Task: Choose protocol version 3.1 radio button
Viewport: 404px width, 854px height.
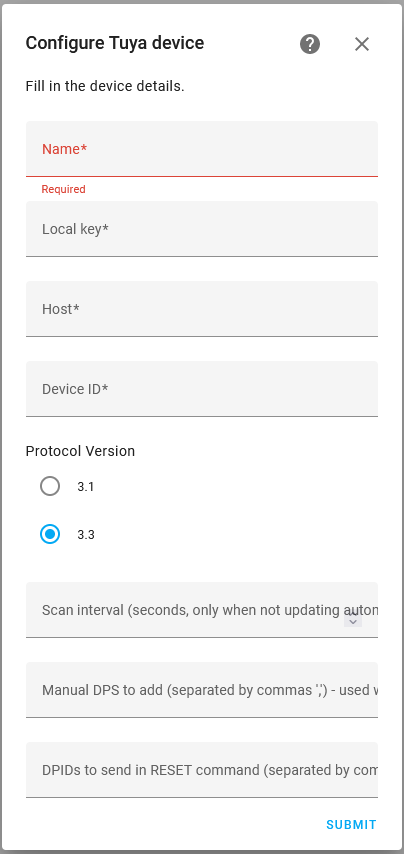Action: [x=50, y=486]
